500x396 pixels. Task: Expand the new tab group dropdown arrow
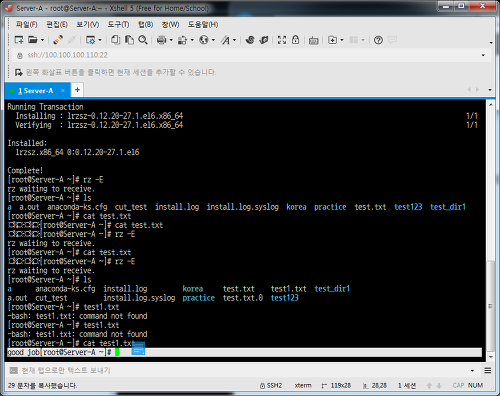point(342,40)
